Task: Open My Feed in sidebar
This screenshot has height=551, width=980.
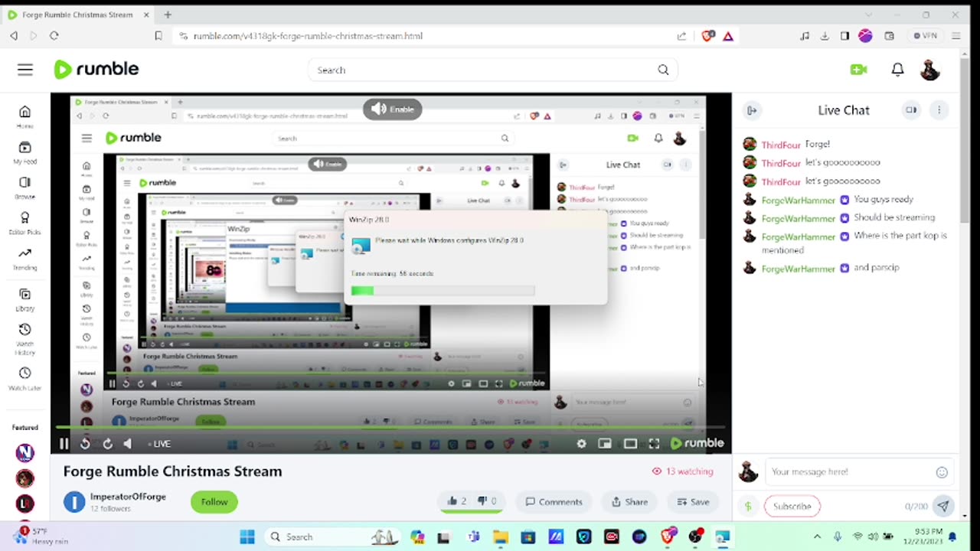Action: [25, 153]
